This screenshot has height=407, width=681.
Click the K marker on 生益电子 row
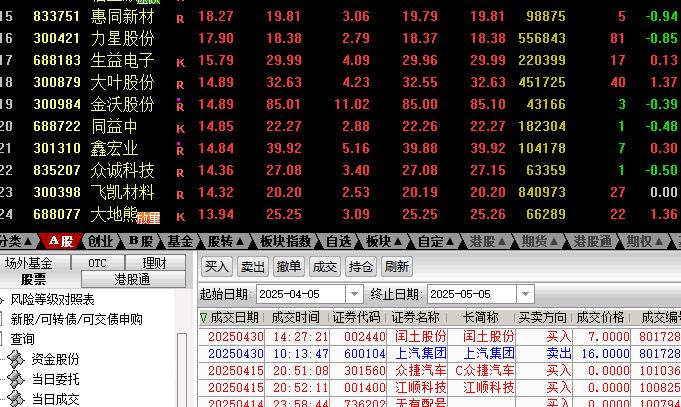coord(180,63)
